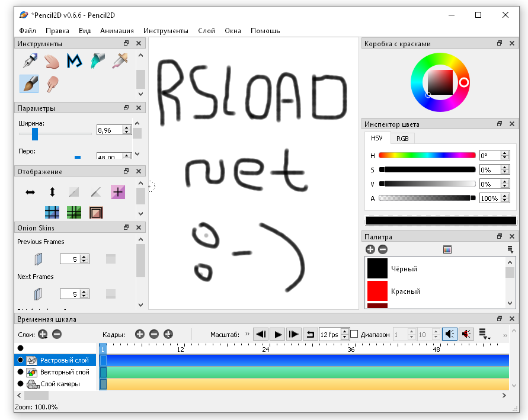Expand the timeline toolbar overflow chevron

coord(505,335)
